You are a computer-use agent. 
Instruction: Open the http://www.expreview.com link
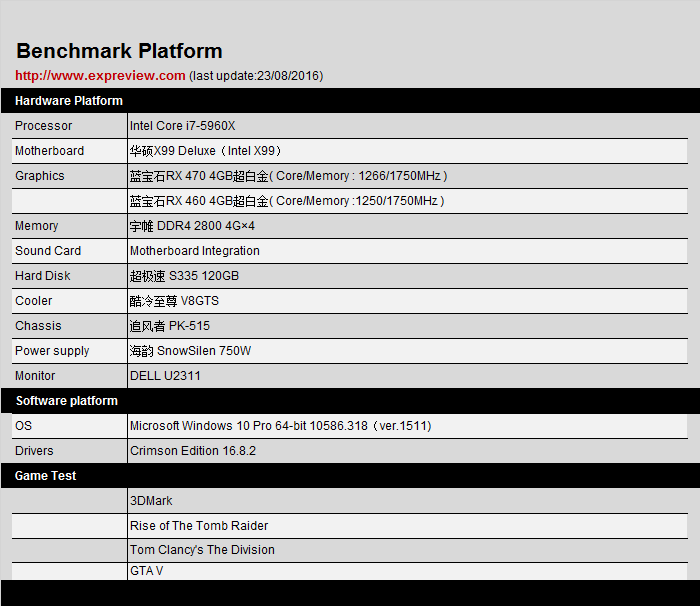coord(100,75)
